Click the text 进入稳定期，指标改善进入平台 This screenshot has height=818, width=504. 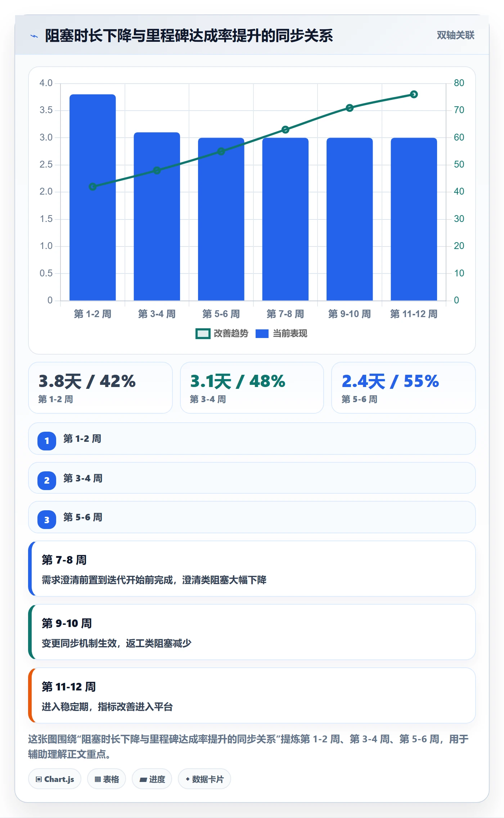click(107, 707)
